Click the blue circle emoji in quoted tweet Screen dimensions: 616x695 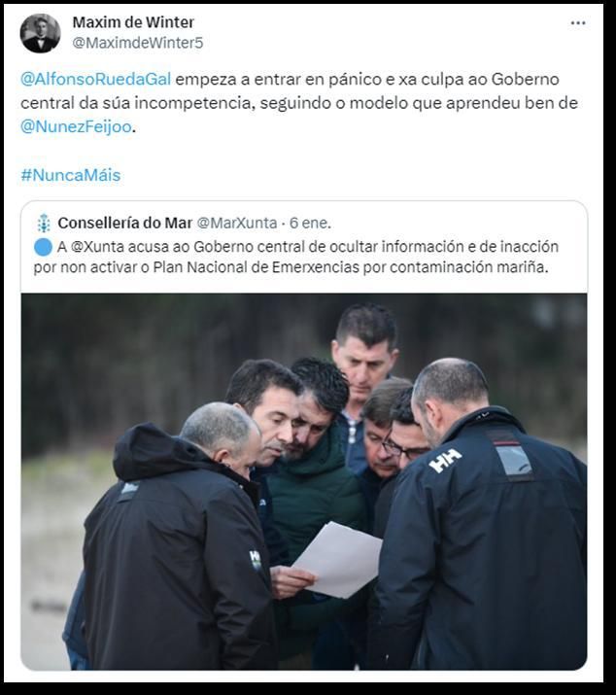point(43,247)
